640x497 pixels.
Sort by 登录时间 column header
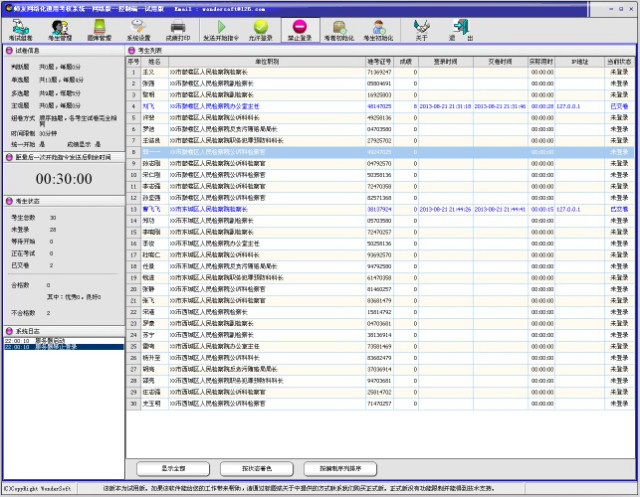click(x=446, y=62)
